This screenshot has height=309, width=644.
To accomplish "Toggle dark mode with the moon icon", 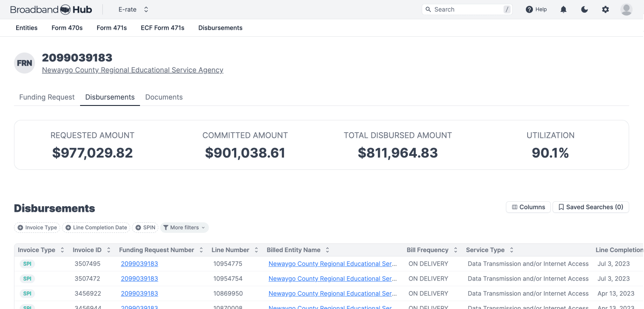I will click(x=584, y=9).
